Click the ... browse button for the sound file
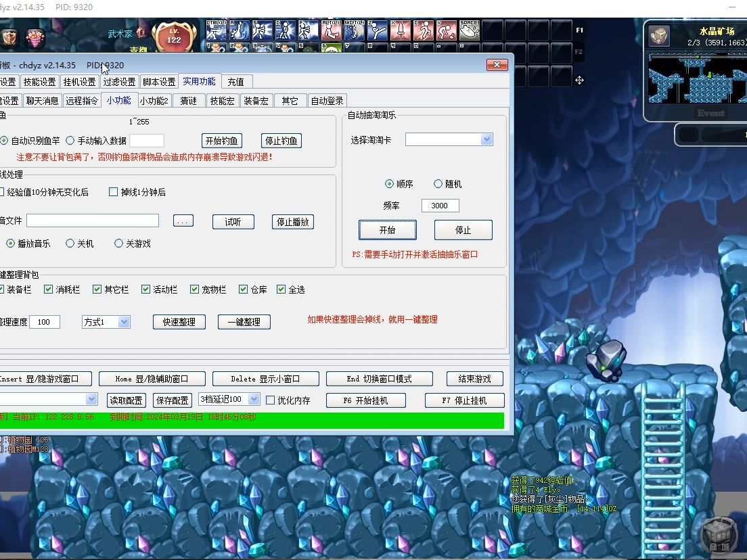 183,221
